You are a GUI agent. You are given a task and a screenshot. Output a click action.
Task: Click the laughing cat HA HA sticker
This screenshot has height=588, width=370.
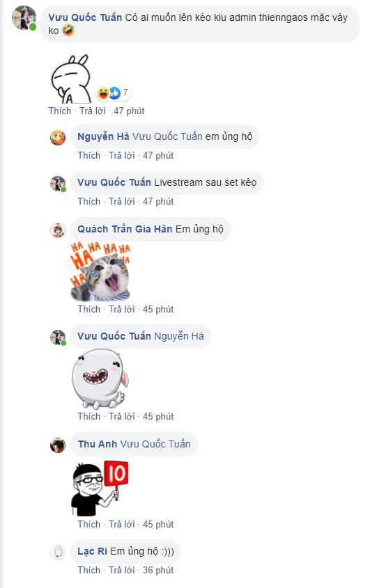coord(100,272)
